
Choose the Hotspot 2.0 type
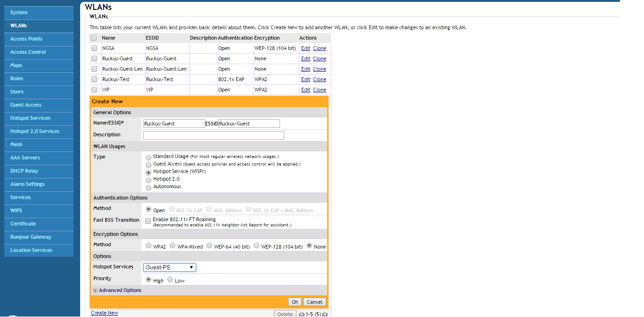tap(149, 180)
